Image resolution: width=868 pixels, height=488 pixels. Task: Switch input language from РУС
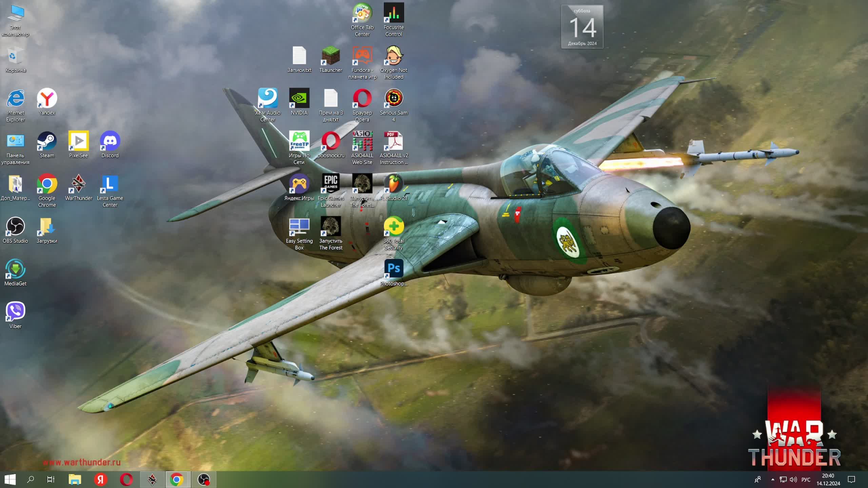806,479
